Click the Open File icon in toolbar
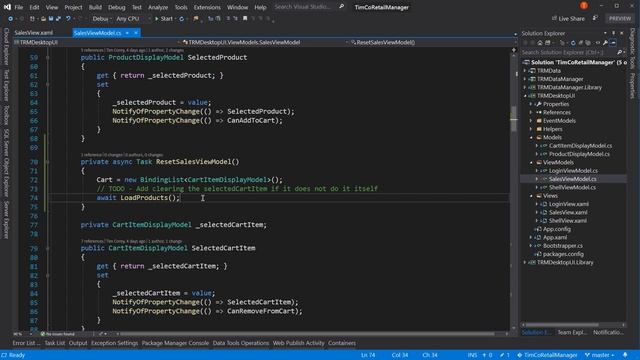 click(43, 19)
